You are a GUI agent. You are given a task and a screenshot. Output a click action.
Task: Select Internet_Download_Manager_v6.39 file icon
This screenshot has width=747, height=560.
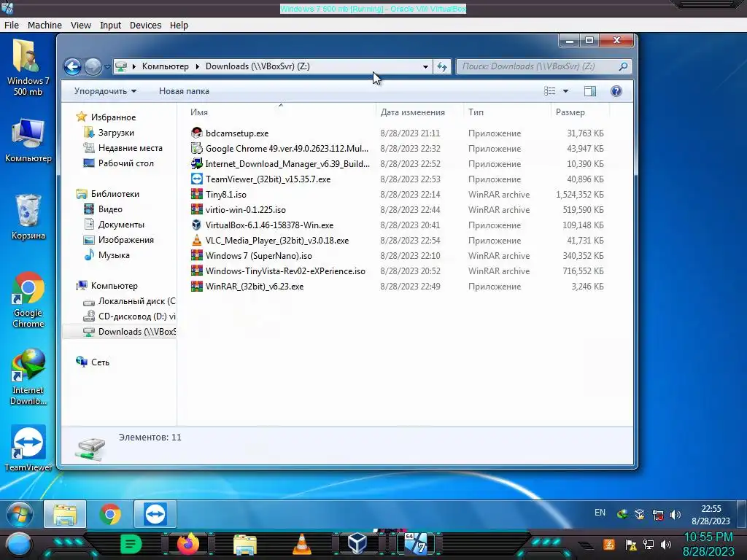click(x=197, y=164)
